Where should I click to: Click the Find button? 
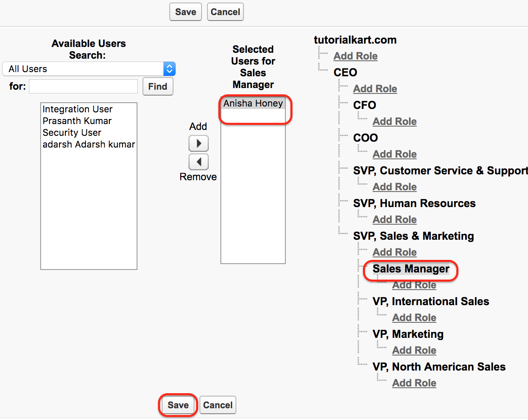[x=158, y=86]
